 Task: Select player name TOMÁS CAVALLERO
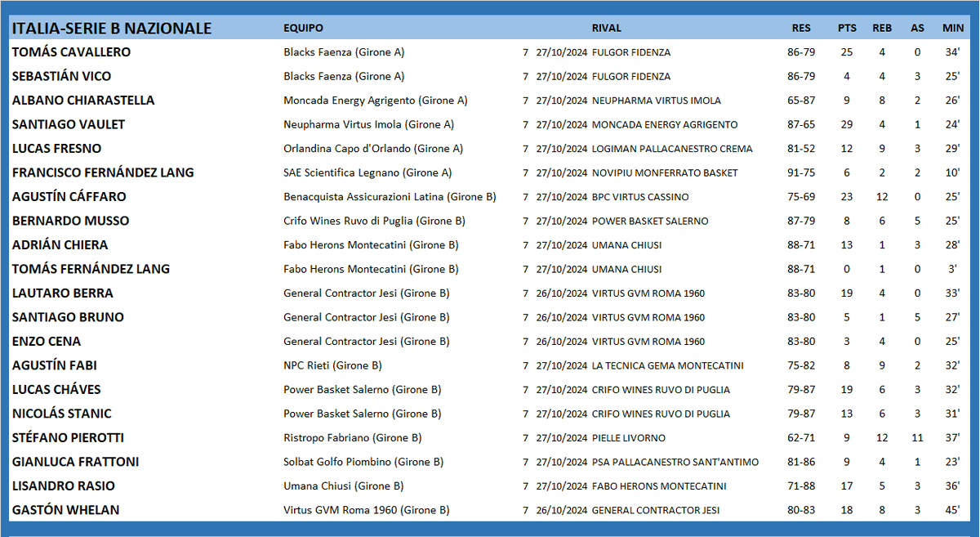pos(71,52)
